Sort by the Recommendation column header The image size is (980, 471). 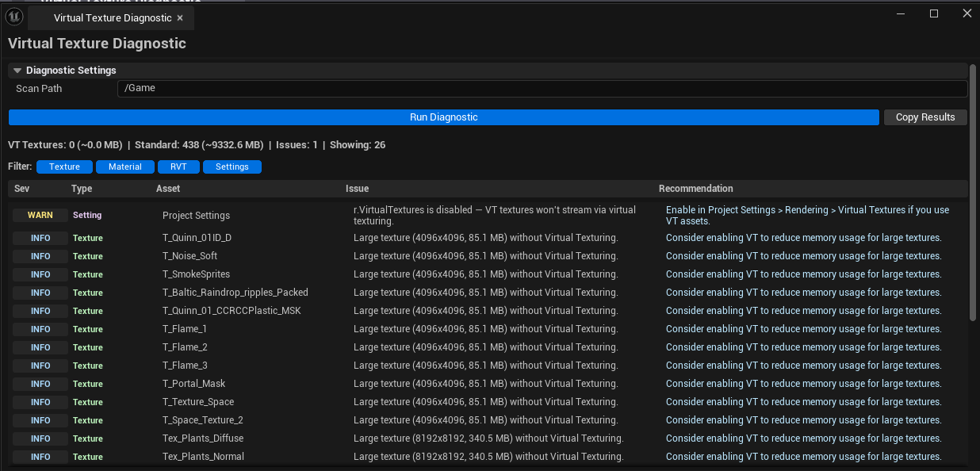pyautogui.click(x=696, y=189)
